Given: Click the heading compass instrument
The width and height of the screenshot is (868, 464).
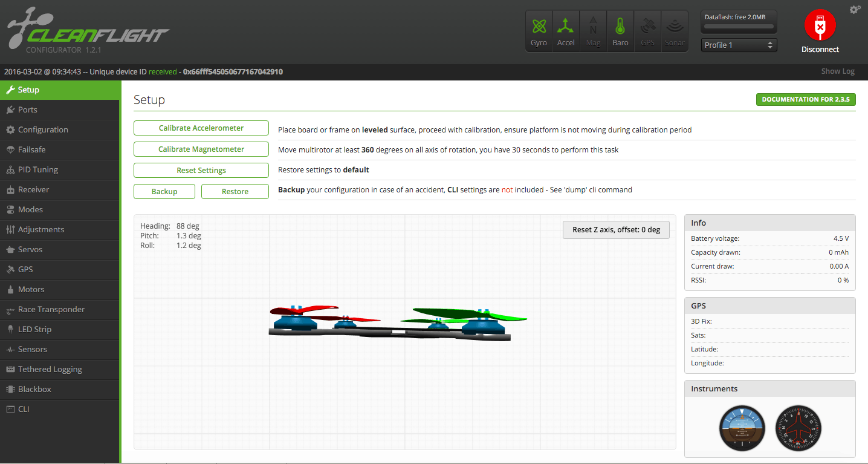Looking at the screenshot, I should pyautogui.click(x=798, y=428).
